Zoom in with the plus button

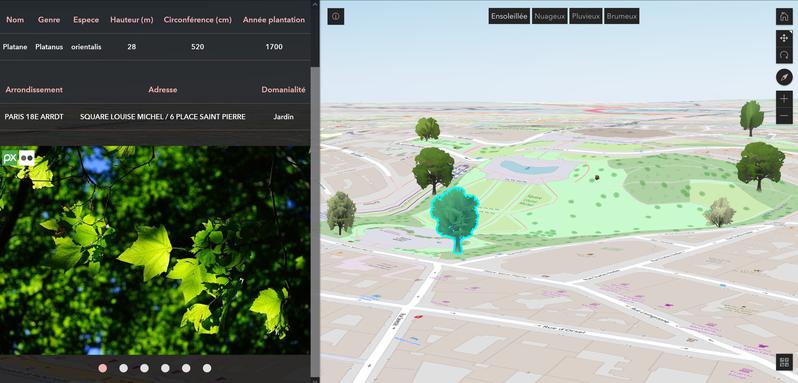click(x=784, y=99)
